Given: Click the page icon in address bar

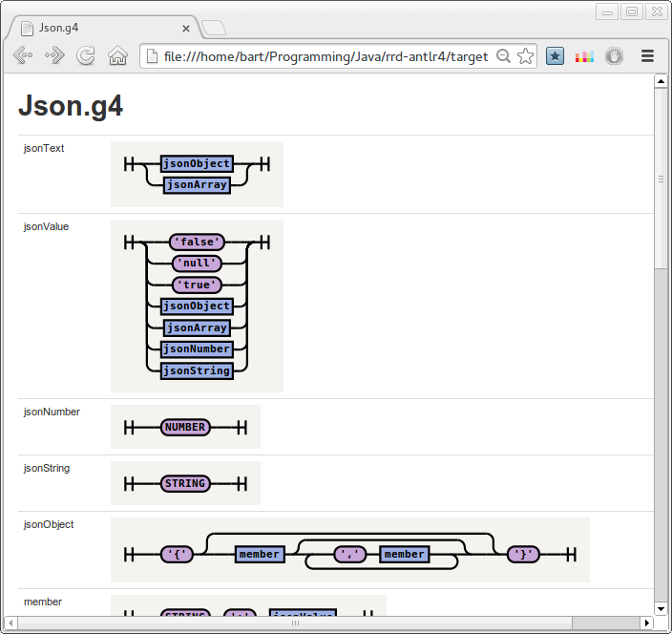Looking at the screenshot, I should [x=152, y=56].
